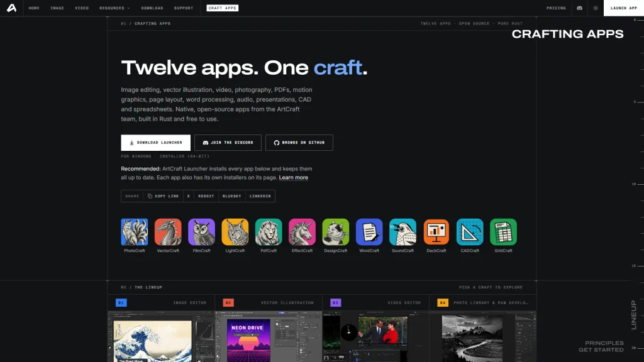Click the Browse on GitHub button
The width and height of the screenshot is (644, 362).
pyautogui.click(x=299, y=143)
